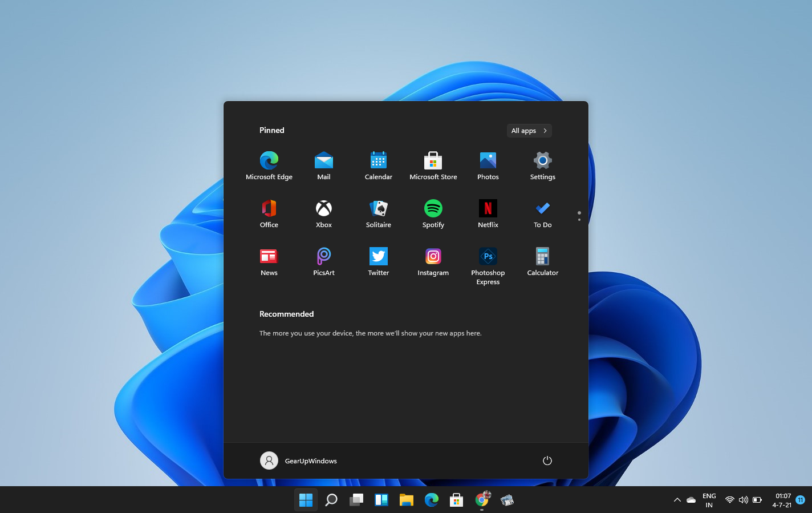Open Spotify
The height and width of the screenshot is (513, 812).
433,214
